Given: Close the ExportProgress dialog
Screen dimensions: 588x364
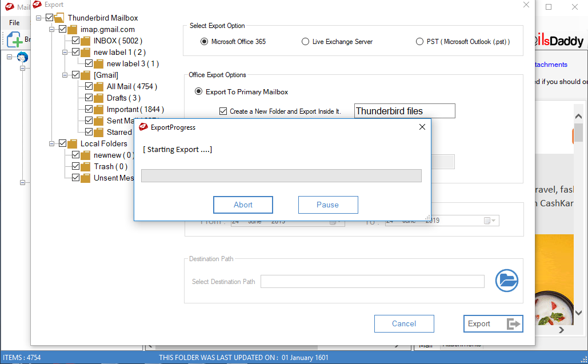Looking at the screenshot, I should tap(422, 127).
